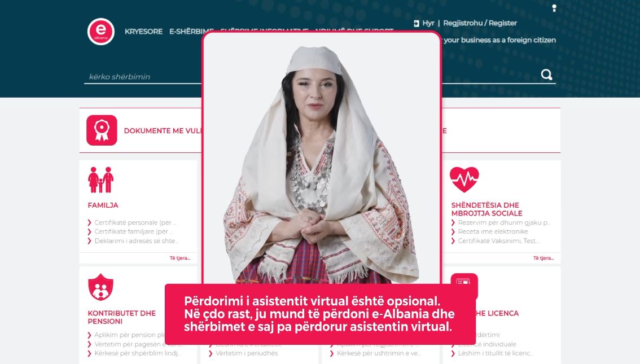
Task: Open the KRYESORE menu item
Action: (143, 32)
